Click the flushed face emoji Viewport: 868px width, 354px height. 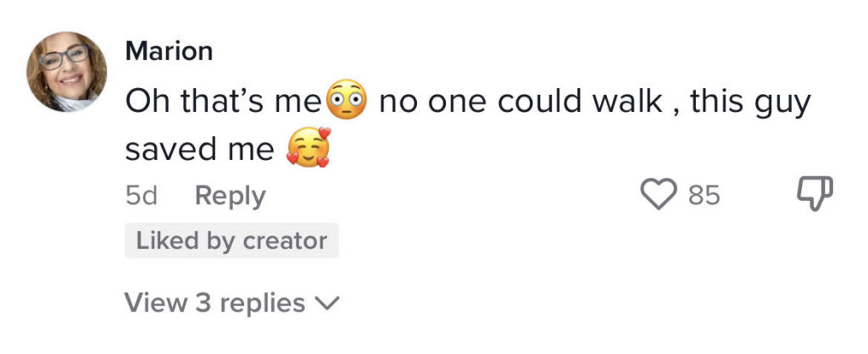tap(347, 100)
